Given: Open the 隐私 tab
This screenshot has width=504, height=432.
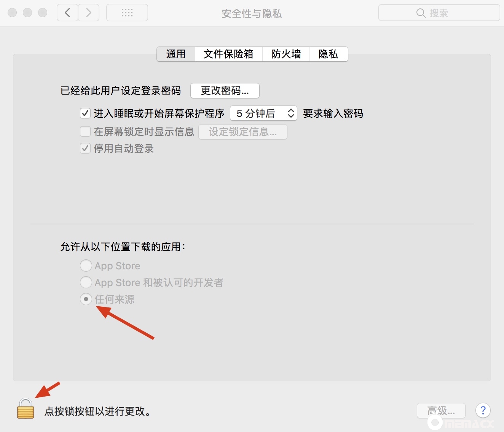Looking at the screenshot, I should pyautogui.click(x=328, y=54).
